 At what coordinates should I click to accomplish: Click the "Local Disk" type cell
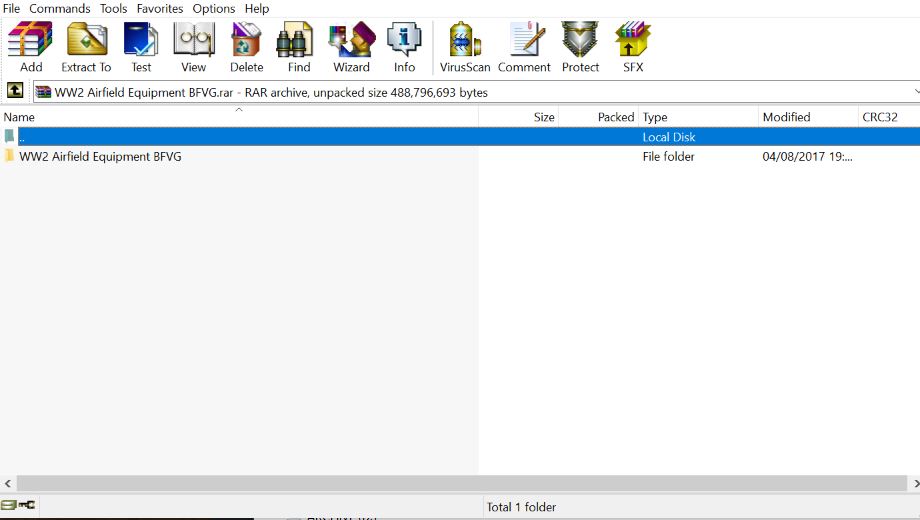pos(669,137)
